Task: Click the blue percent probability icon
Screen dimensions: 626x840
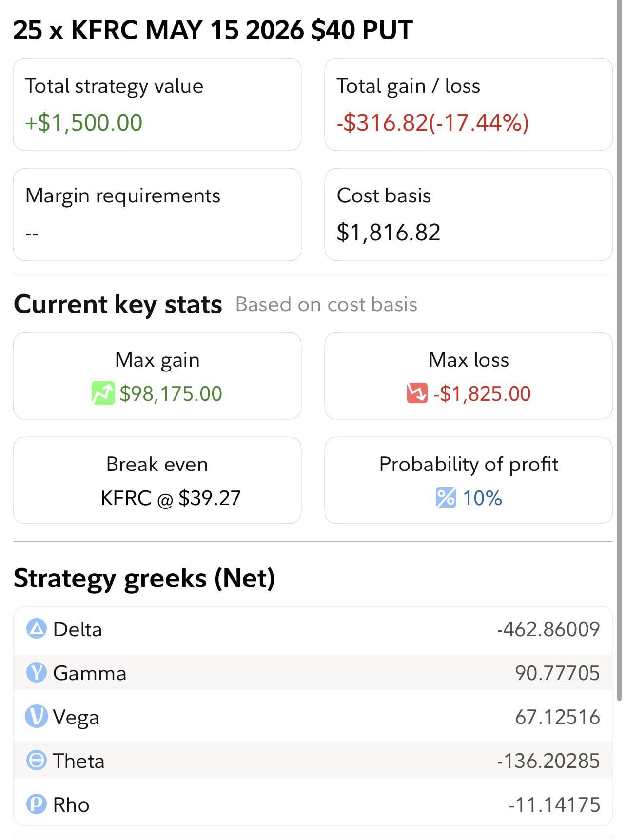Action: click(x=446, y=497)
